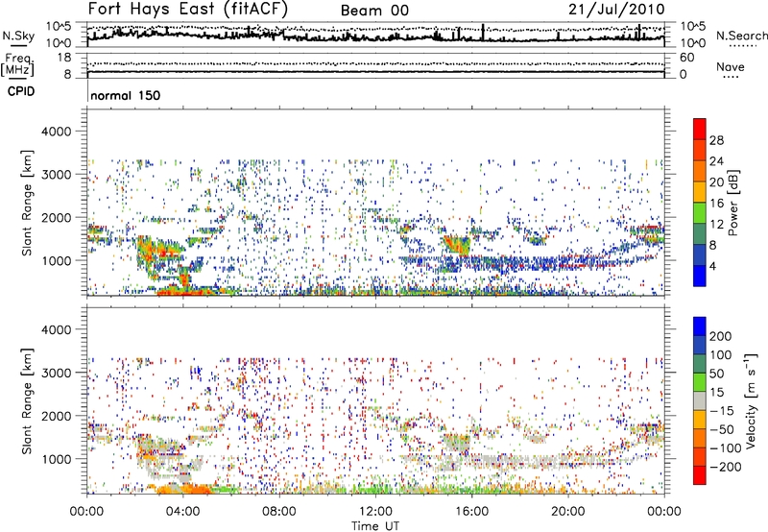The width and height of the screenshot is (768, 532).
Task: Select the 2000 tick on the velocity panel
Action: point(56,416)
